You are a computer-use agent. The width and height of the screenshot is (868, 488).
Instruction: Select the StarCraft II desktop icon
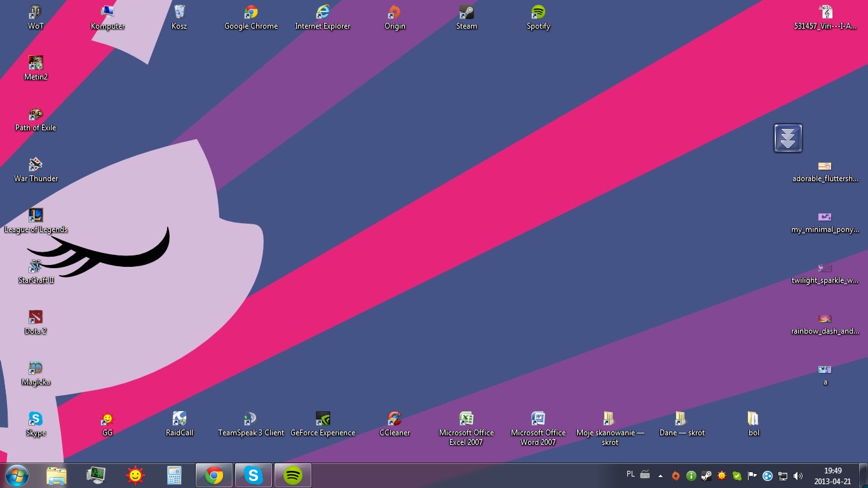[x=36, y=272]
